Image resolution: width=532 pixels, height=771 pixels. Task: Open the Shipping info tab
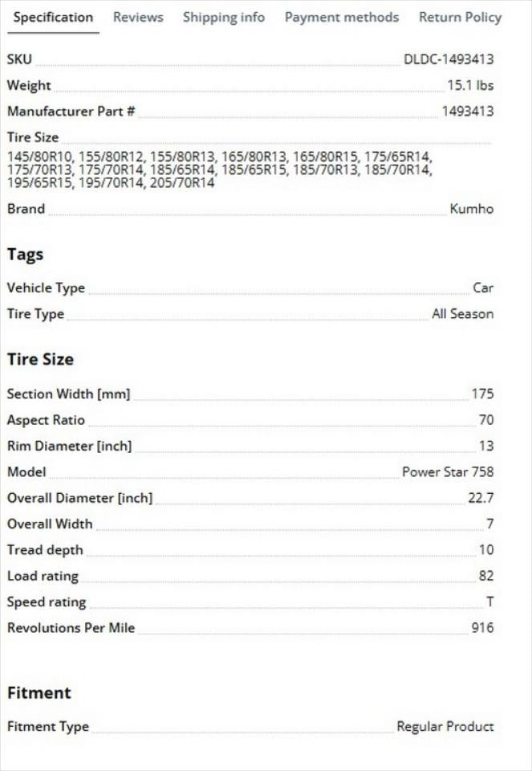coord(224,17)
